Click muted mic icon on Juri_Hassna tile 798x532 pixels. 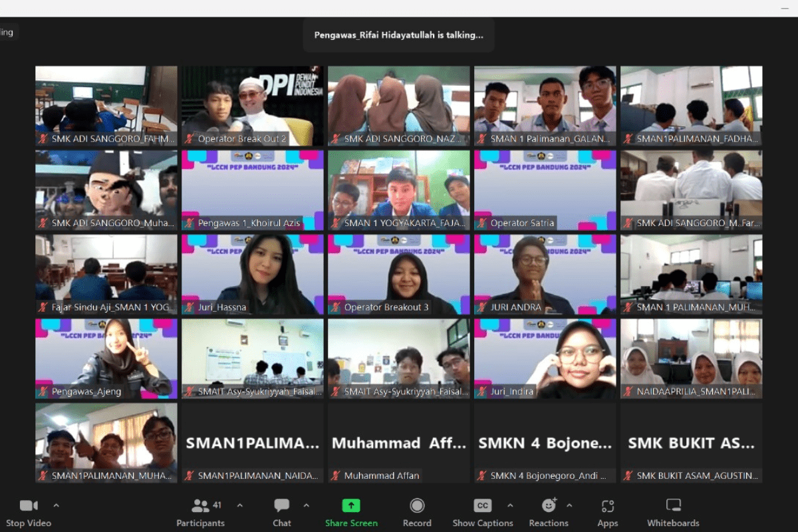[x=190, y=307]
